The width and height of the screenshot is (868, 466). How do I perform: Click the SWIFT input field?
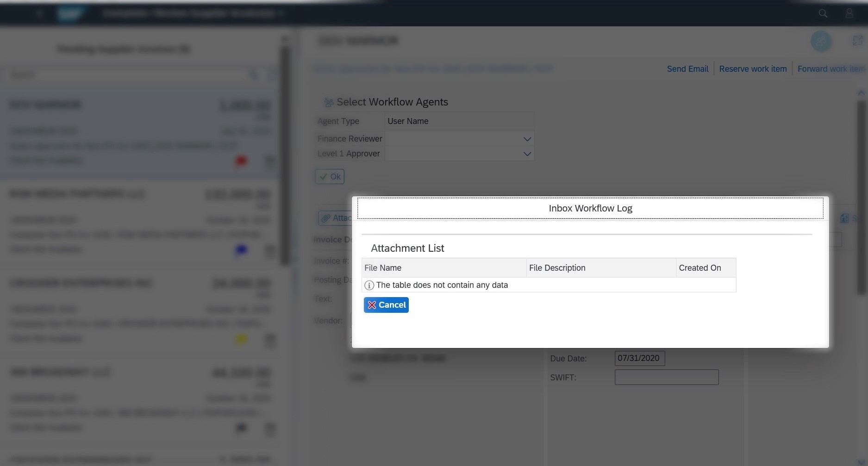click(667, 377)
